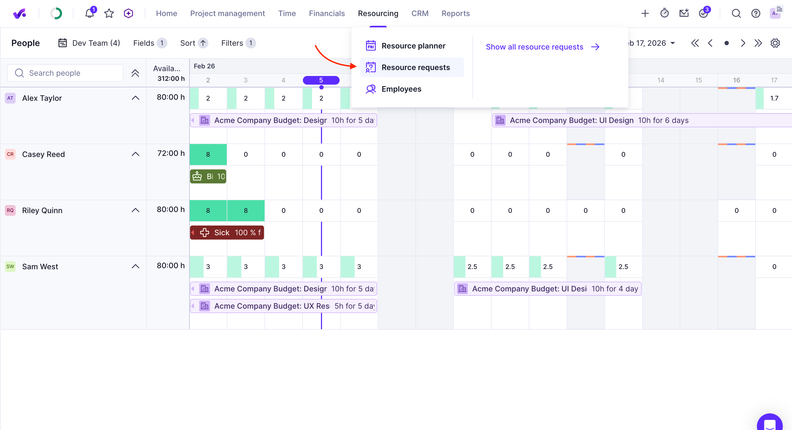Click the Resourcing menu tab

378,14
